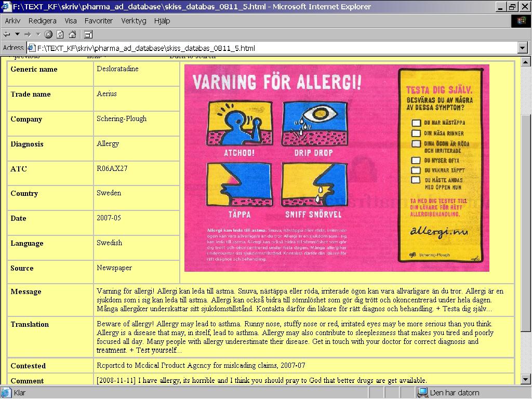The width and height of the screenshot is (532, 399).
Task: Click the Back arrow in the toolbar
Action: (7, 34)
